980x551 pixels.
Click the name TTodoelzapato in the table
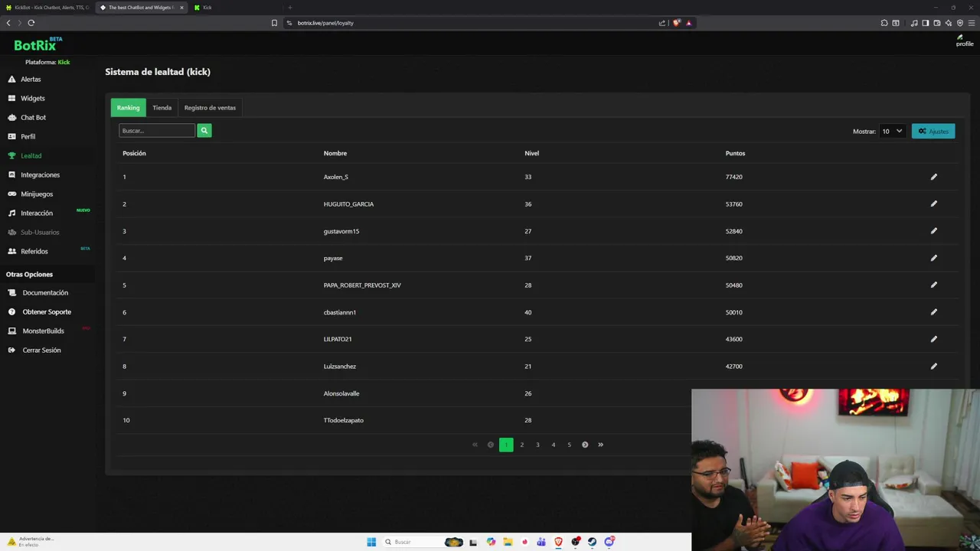(344, 420)
